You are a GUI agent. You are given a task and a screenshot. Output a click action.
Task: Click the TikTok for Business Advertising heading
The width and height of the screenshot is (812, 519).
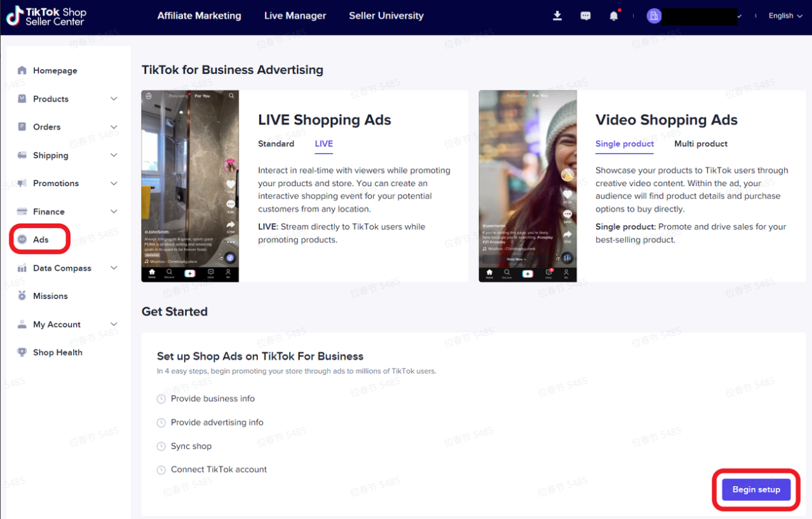point(232,70)
